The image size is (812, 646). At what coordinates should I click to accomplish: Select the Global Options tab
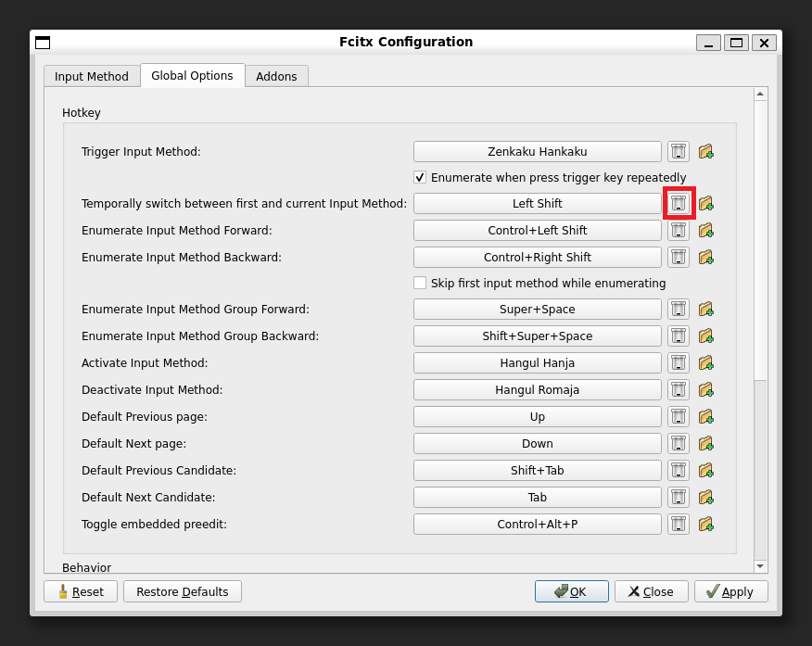(192, 76)
